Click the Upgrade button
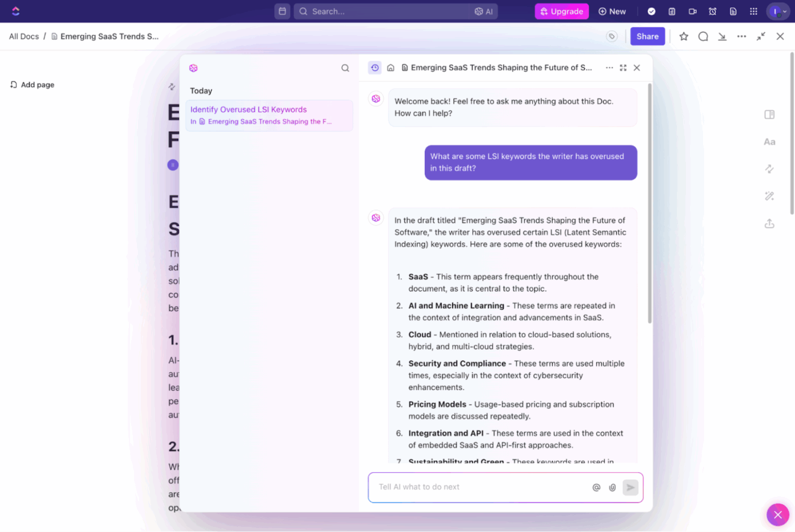795x532 pixels. point(562,11)
